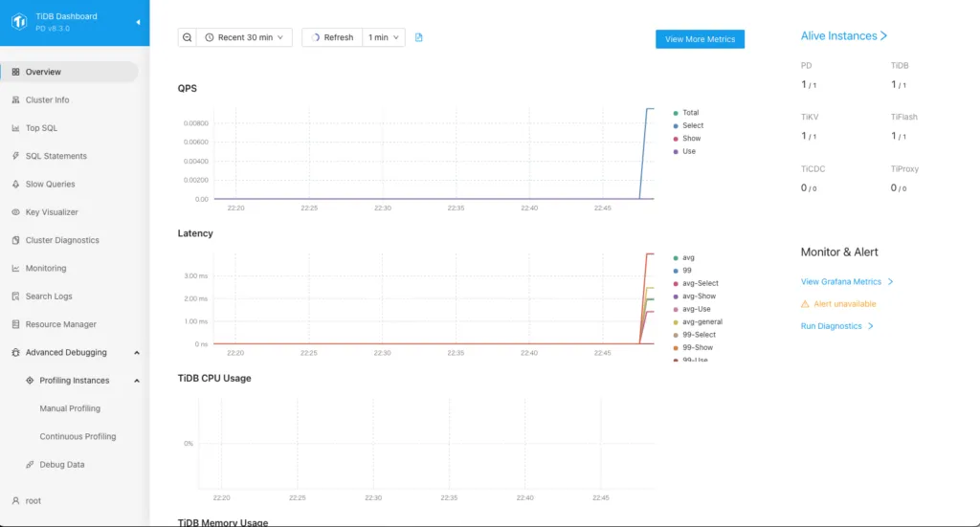Toggle the Select series in the QPS legend
The width and height of the screenshot is (980, 527).
pos(688,125)
